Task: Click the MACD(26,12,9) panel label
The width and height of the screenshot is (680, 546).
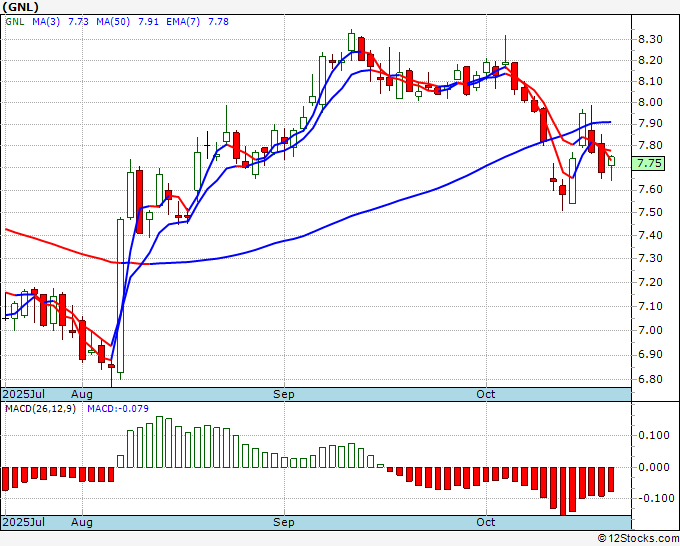Action: pos(40,409)
